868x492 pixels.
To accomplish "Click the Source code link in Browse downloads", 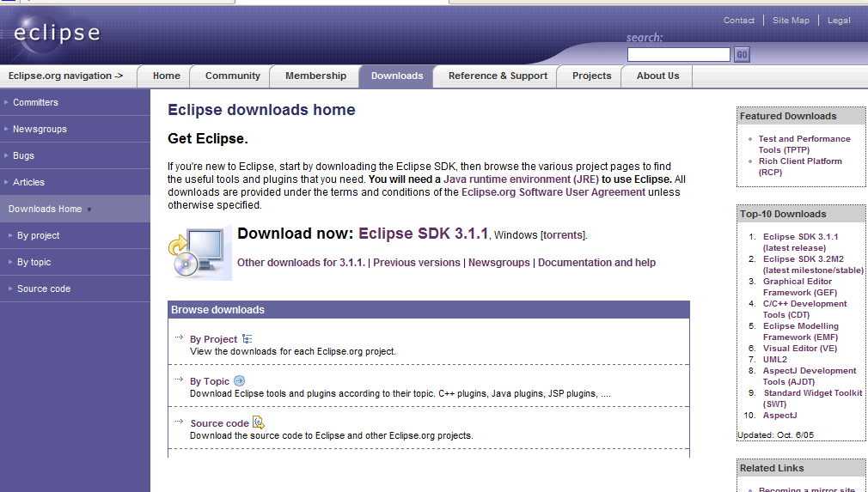I will pyautogui.click(x=219, y=423).
